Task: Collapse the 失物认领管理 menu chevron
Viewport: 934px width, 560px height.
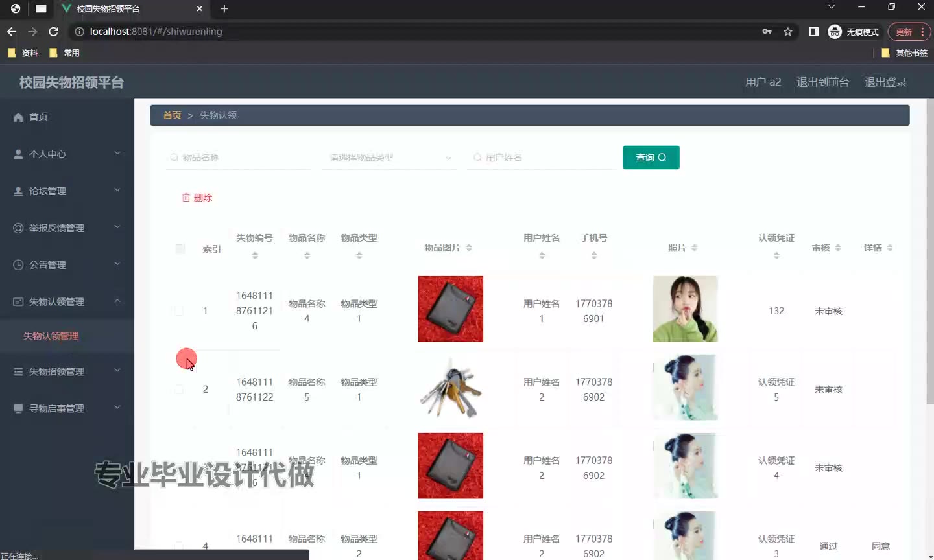Action: click(x=117, y=301)
